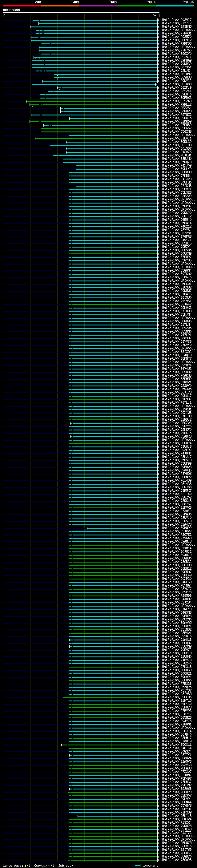Open hit UniRef100_B9HWR9

click(x=177, y=528)
